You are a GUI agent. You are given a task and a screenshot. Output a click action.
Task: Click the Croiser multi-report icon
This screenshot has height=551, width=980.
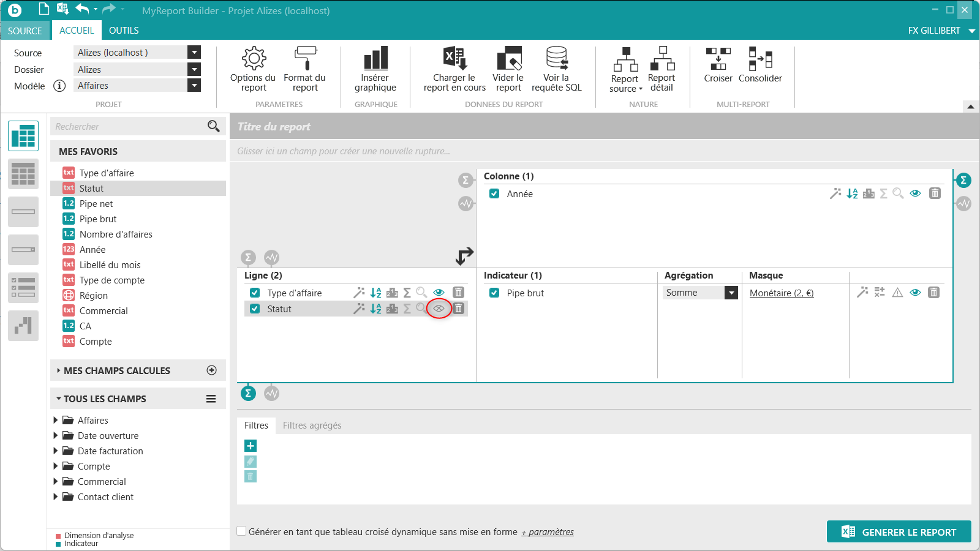(718, 65)
